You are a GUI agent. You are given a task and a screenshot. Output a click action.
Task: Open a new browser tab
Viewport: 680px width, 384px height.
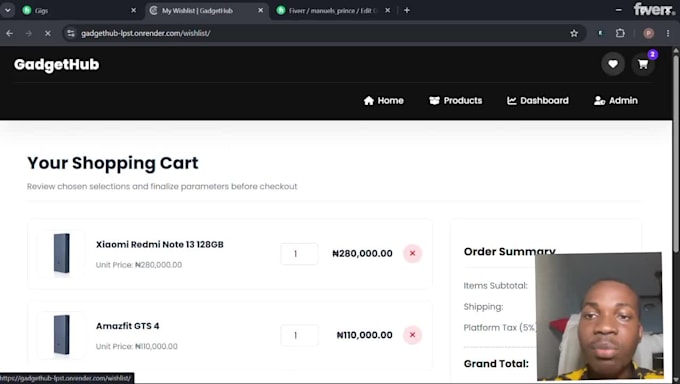tap(407, 10)
